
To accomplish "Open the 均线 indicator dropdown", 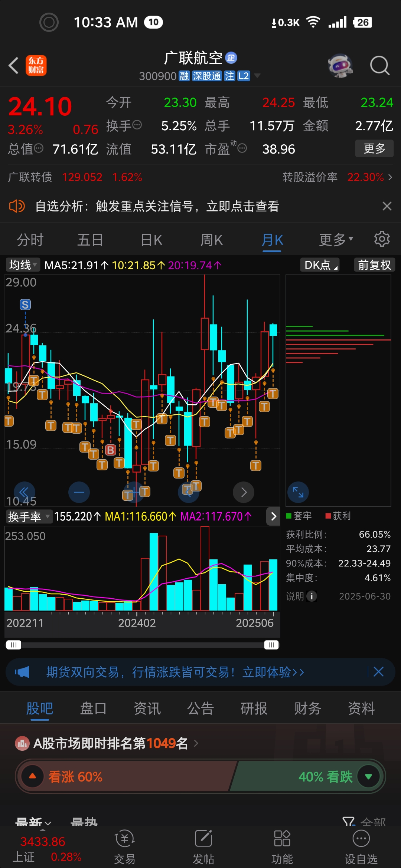I will tap(23, 265).
